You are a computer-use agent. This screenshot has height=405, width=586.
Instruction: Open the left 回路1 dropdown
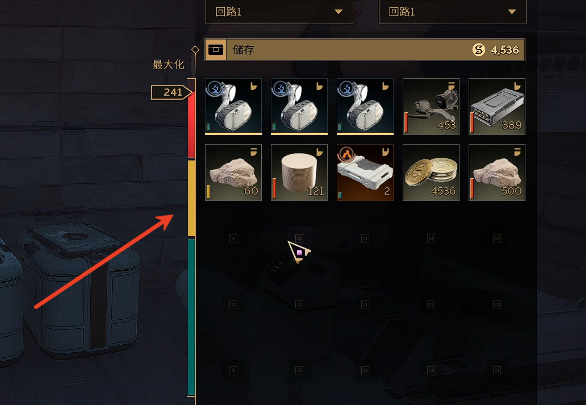pyautogui.click(x=279, y=12)
